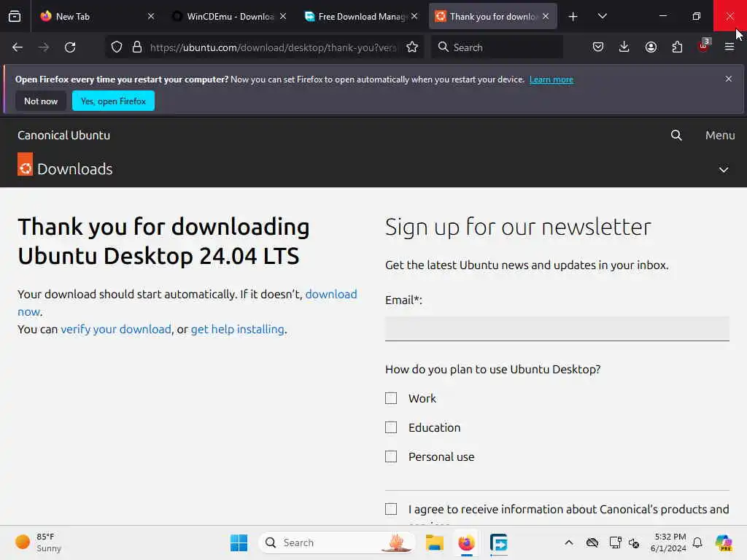This screenshot has height=560, width=747.
Task: Open the Windows Start menu
Action: [x=239, y=542]
